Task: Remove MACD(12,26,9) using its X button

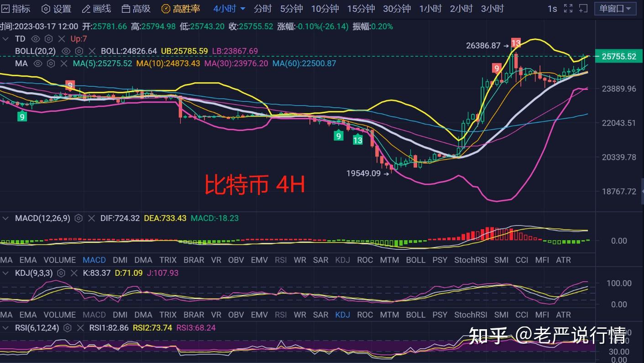Action: click(x=91, y=218)
